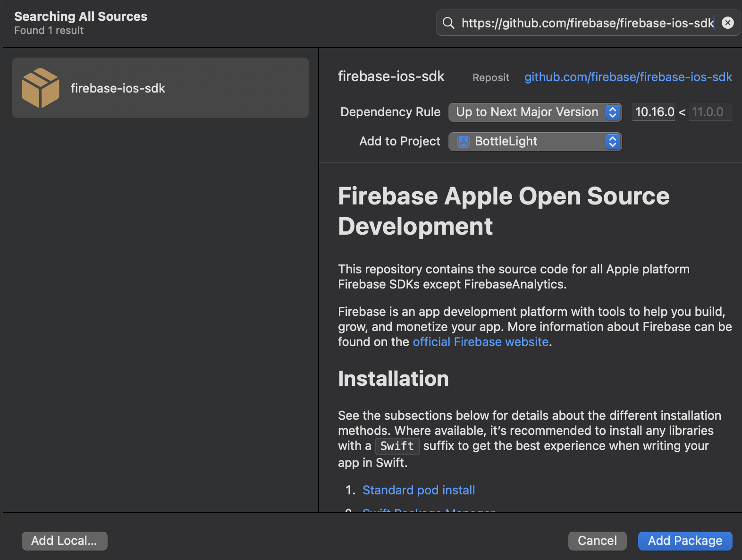The image size is (742, 560).
Task: Click the BottleLight Xcode project icon
Action: click(464, 142)
